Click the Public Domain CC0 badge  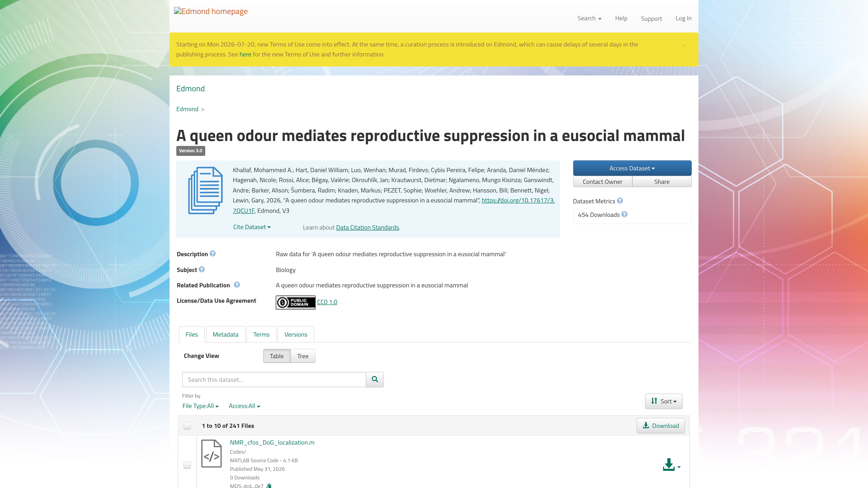coord(295,302)
